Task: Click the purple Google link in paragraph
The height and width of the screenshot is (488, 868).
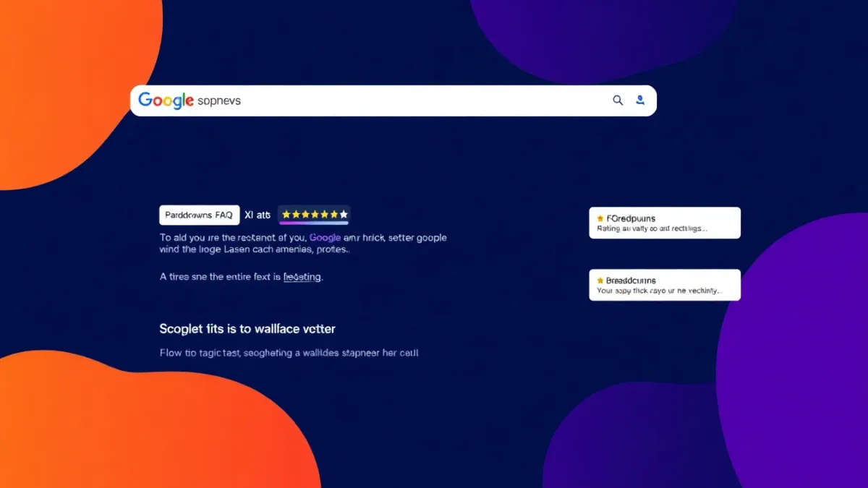Action: click(325, 237)
